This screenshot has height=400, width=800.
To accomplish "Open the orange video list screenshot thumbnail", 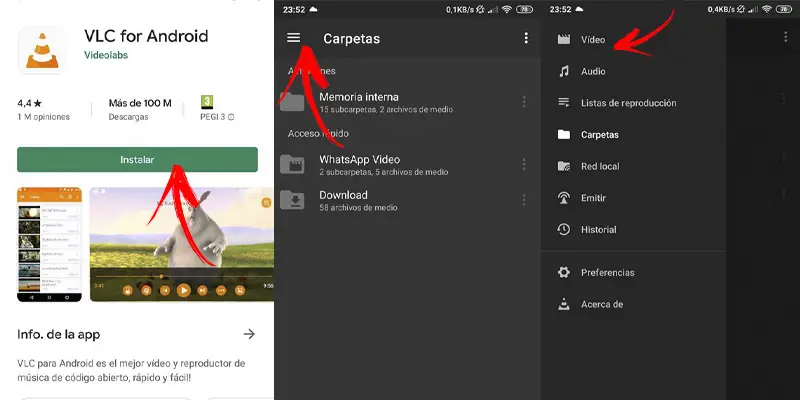I will [x=49, y=244].
